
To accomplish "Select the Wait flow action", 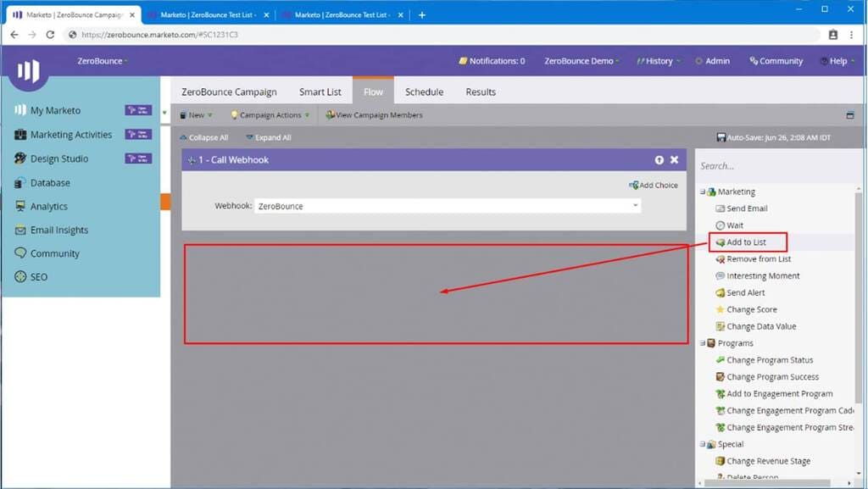I will tap(735, 225).
